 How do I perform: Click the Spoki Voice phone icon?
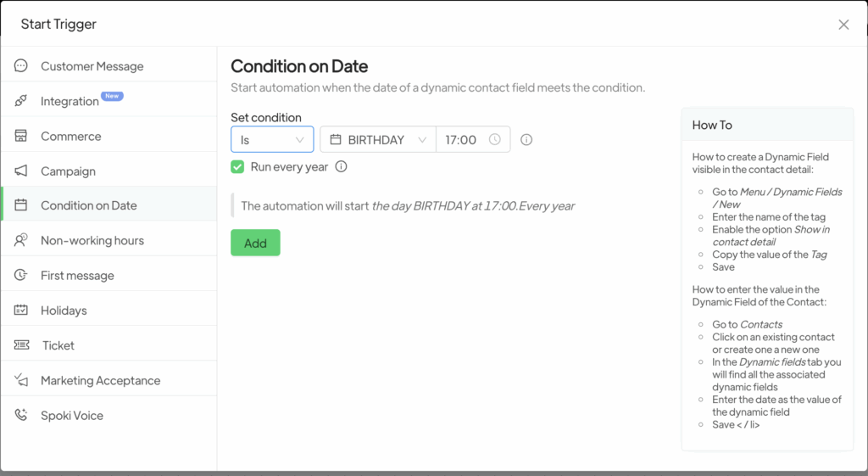(x=21, y=416)
